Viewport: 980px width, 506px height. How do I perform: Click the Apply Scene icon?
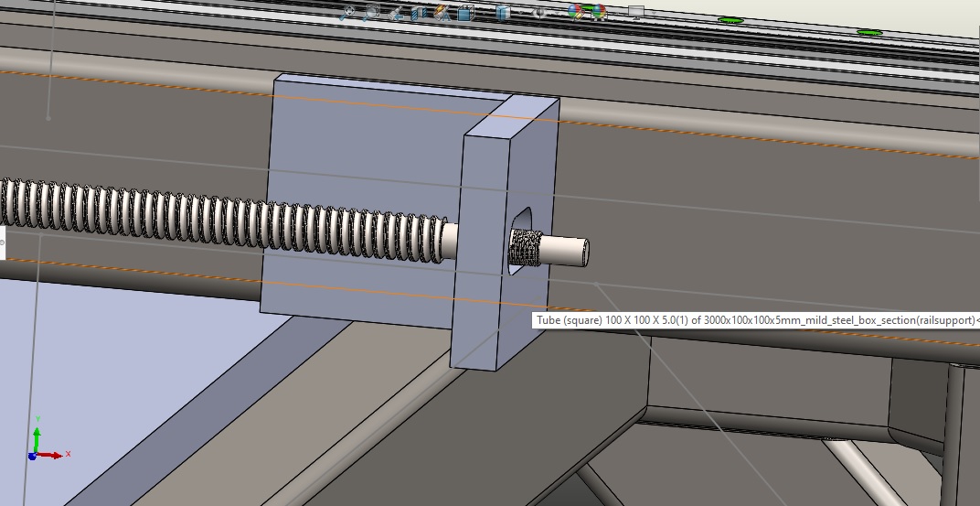(x=598, y=13)
